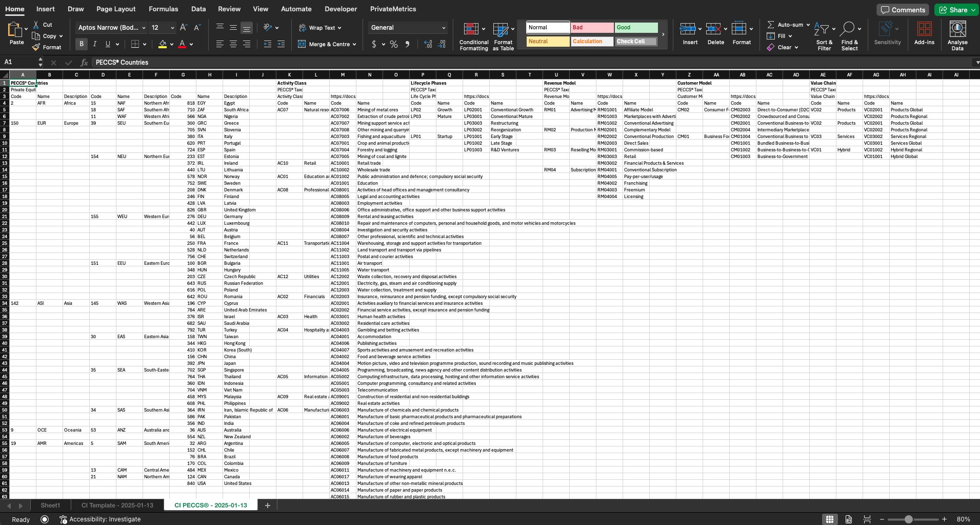Screen dimensions: 980x525
Task: Click the Paste clipboard icon
Action: tap(15, 30)
